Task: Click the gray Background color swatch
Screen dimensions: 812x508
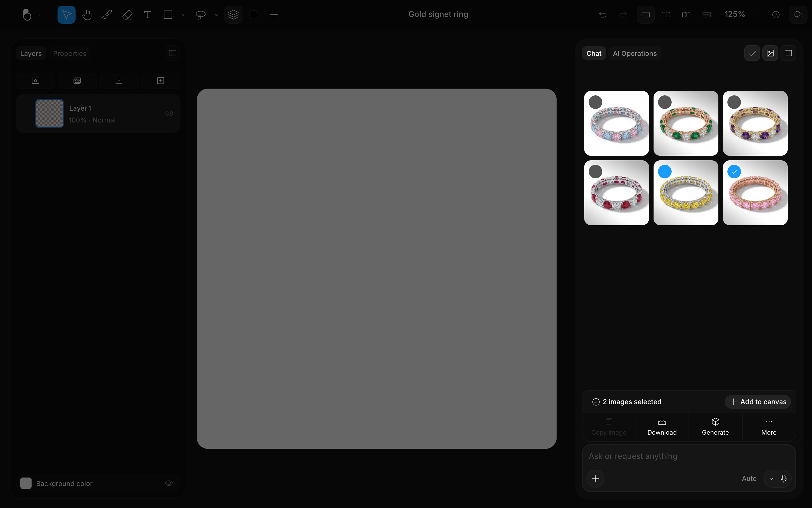Action: click(x=26, y=483)
